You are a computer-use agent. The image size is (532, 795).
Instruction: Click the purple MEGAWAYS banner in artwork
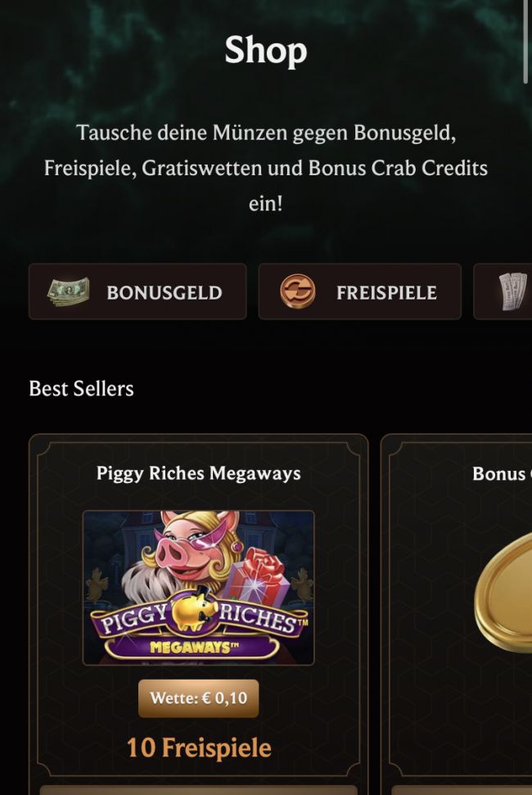[x=192, y=647]
